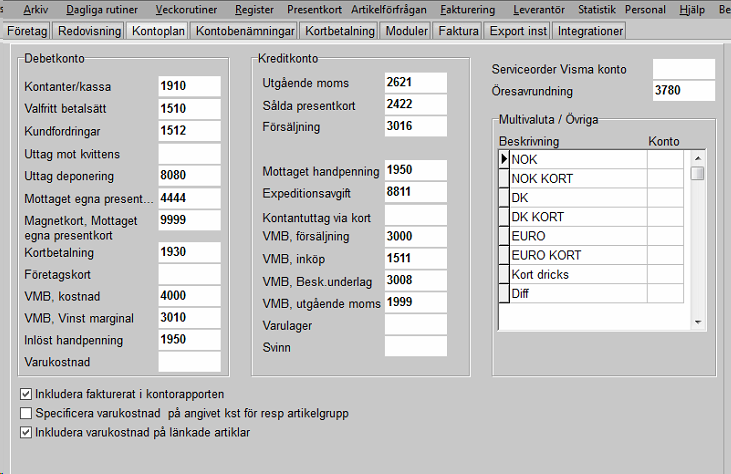Click the row selector arrow beside NOK

[x=503, y=160]
